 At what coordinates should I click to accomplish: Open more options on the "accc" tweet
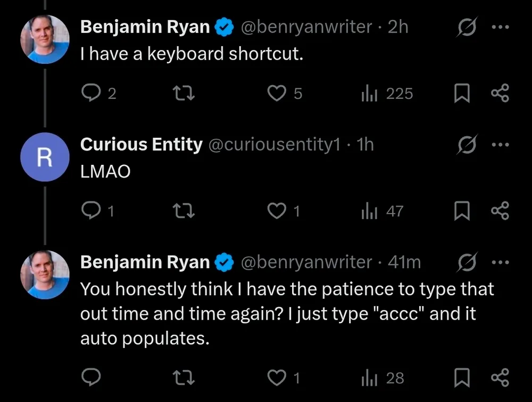pyautogui.click(x=501, y=262)
